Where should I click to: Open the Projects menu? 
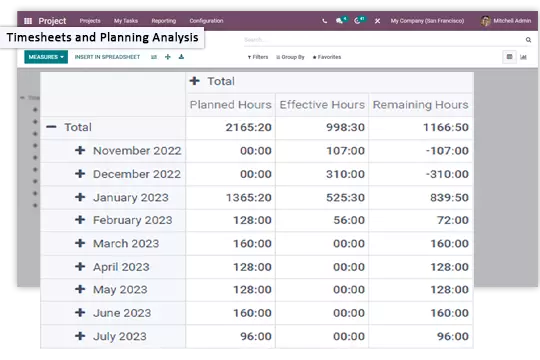click(x=90, y=21)
